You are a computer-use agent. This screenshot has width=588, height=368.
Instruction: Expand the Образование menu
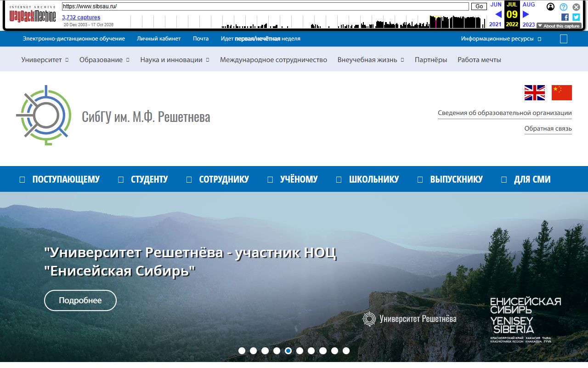point(104,60)
